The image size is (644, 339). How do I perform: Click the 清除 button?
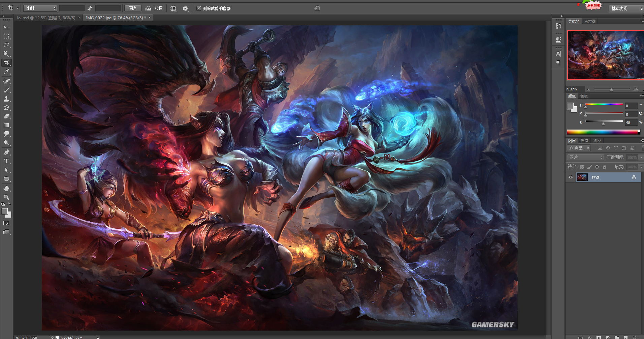point(133,8)
